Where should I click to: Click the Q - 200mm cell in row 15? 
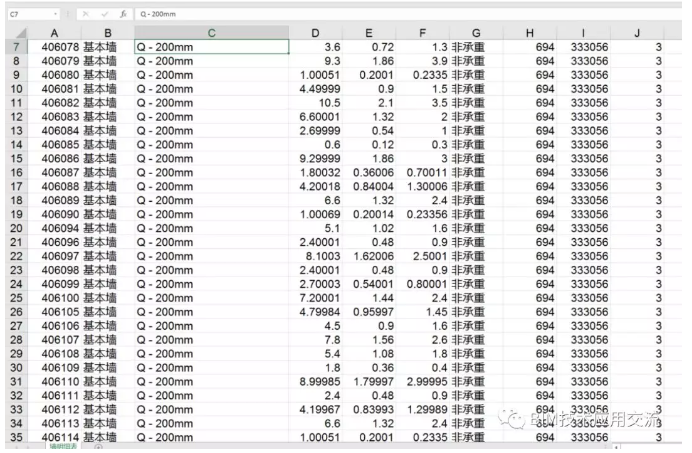(x=211, y=159)
